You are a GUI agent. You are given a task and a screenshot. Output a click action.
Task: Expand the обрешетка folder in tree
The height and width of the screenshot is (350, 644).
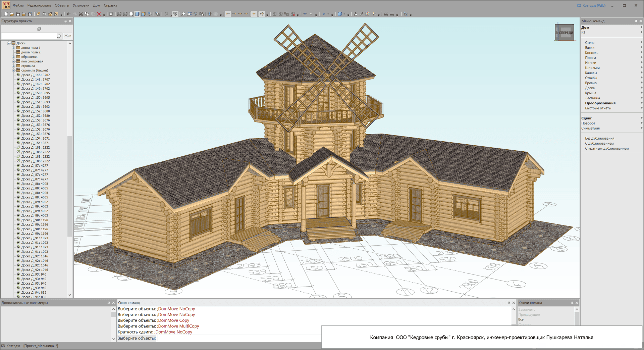pyautogui.click(x=14, y=57)
